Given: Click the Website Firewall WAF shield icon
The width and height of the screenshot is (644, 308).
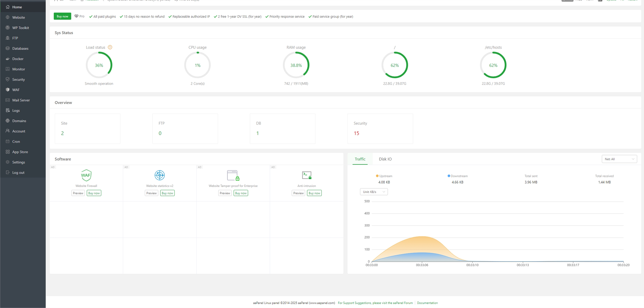Looking at the screenshot, I should pos(86,175).
